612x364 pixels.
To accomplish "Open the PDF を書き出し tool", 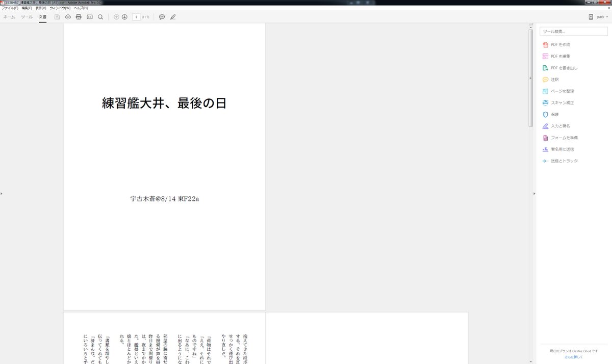I will 562,68.
